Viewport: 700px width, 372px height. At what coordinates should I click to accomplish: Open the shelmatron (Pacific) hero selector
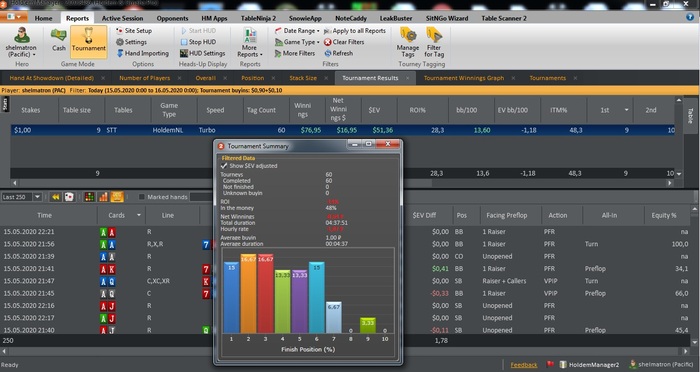coord(21,42)
